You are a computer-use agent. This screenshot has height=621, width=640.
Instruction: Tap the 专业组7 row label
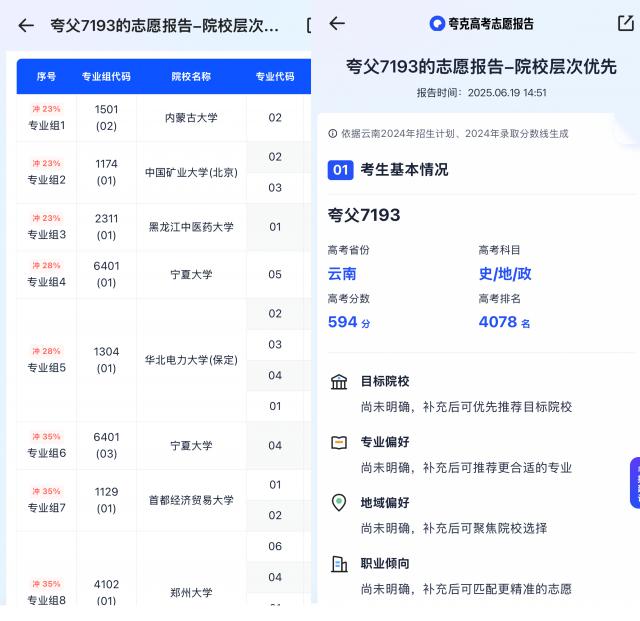click(46, 507)
